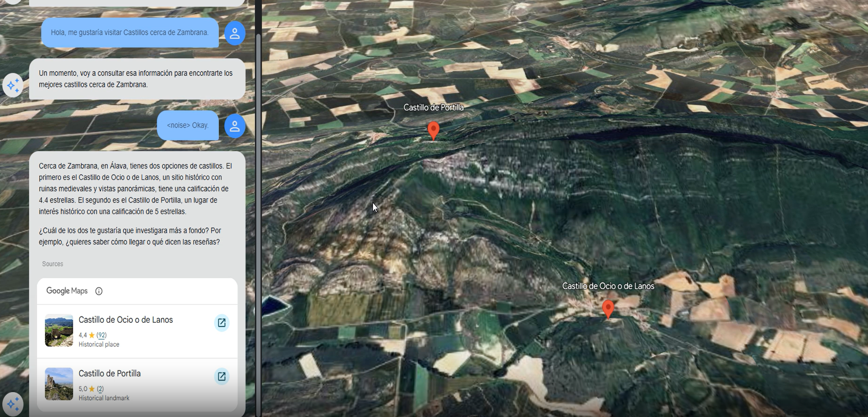
Task: Click the info icon beside Google Maps
Action: [x=99, y=291]
